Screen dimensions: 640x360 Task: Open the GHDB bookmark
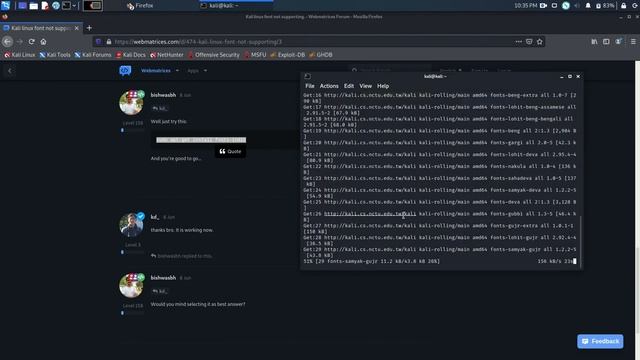[321, 55]
